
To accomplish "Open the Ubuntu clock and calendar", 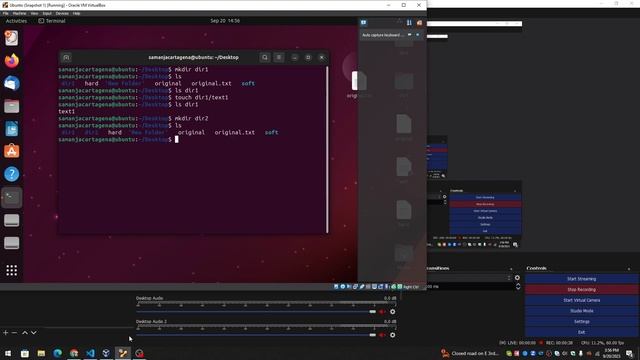I will tap(225, 21).
